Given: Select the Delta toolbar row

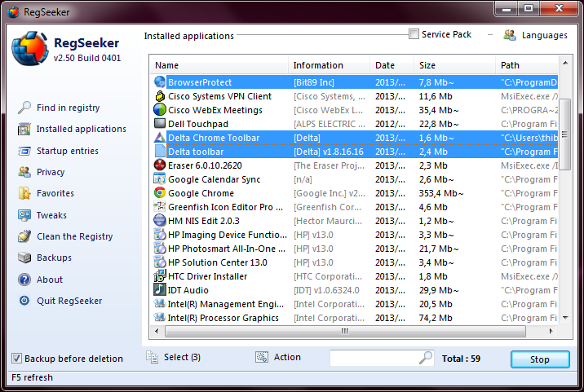Looking at the screenshot, I should (x=355, y=152).
